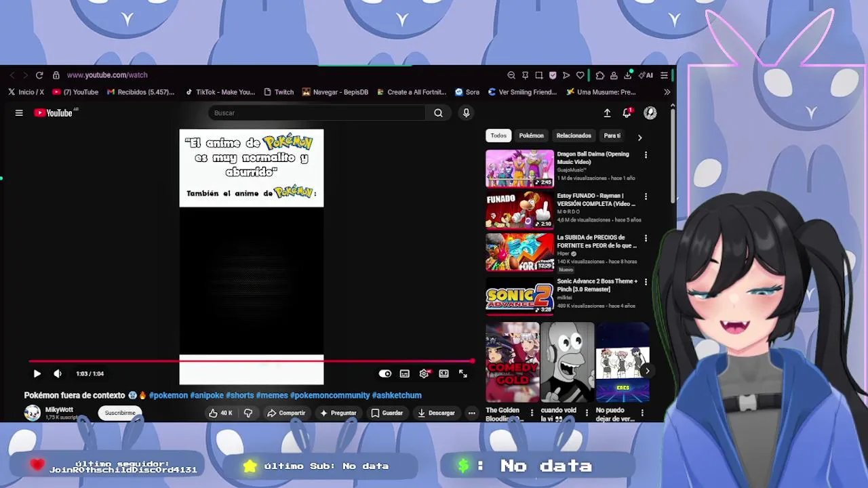Open options menu for Dragon Ball Daima
Viewport: 868px width, 488px height.
point(646,155)
